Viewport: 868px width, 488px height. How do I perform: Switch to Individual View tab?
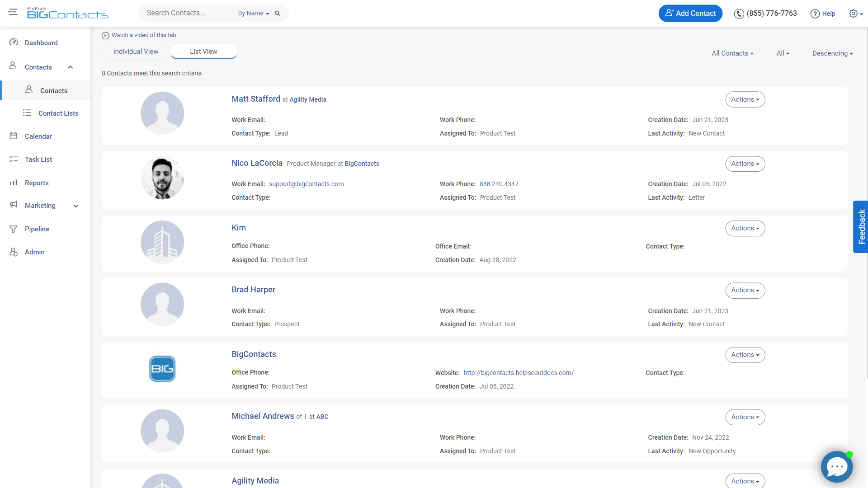point(135,51)
